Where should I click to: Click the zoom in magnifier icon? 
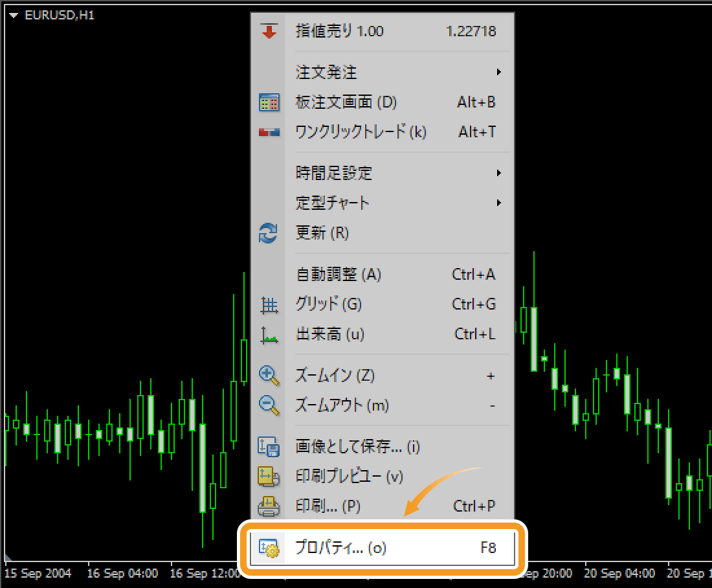(x=269, y=376)
